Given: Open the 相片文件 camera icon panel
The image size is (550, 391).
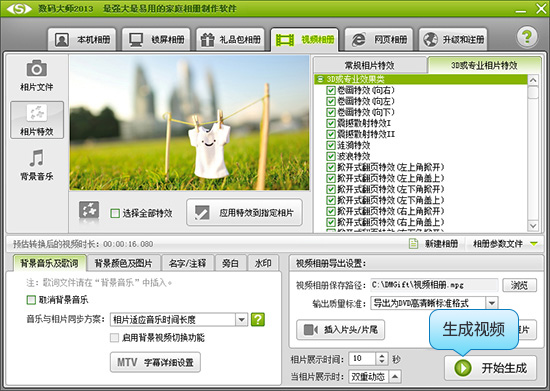Looking at the screenshot, I should point(36,76).
